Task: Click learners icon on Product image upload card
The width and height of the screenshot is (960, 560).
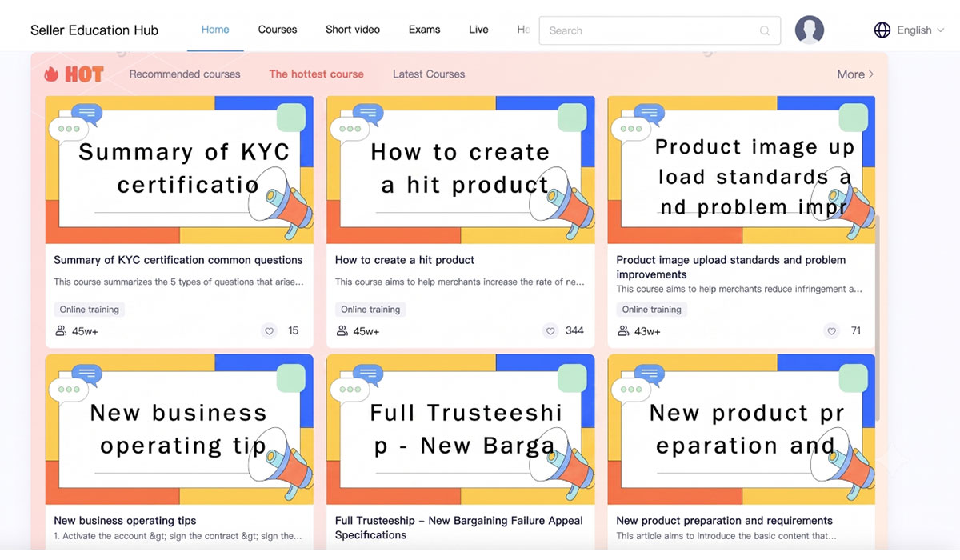Action: (623, 331)
